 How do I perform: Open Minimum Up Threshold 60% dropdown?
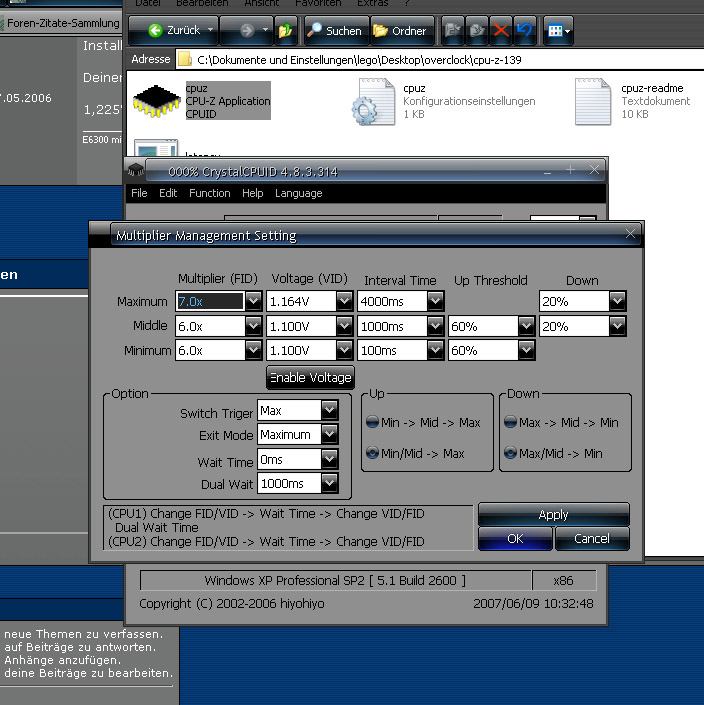526,350
